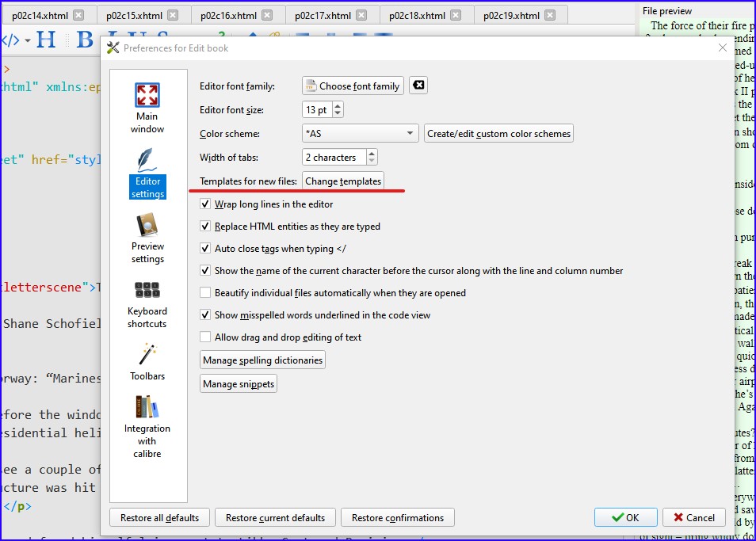This screenshot has height=541, width=756.
Task: Click the Width of tabs field
Action: tap(334, 157)
